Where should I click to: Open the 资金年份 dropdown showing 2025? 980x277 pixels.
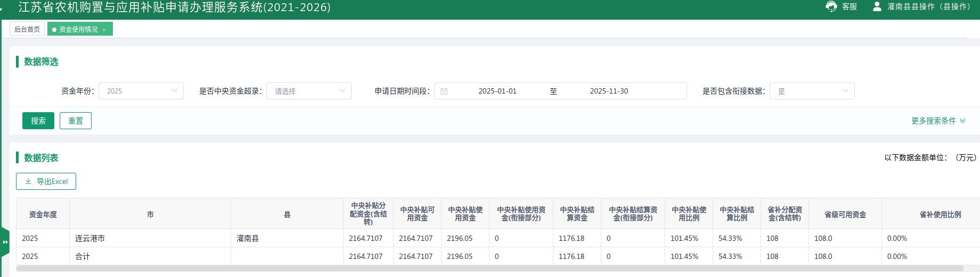click(141, 91)
